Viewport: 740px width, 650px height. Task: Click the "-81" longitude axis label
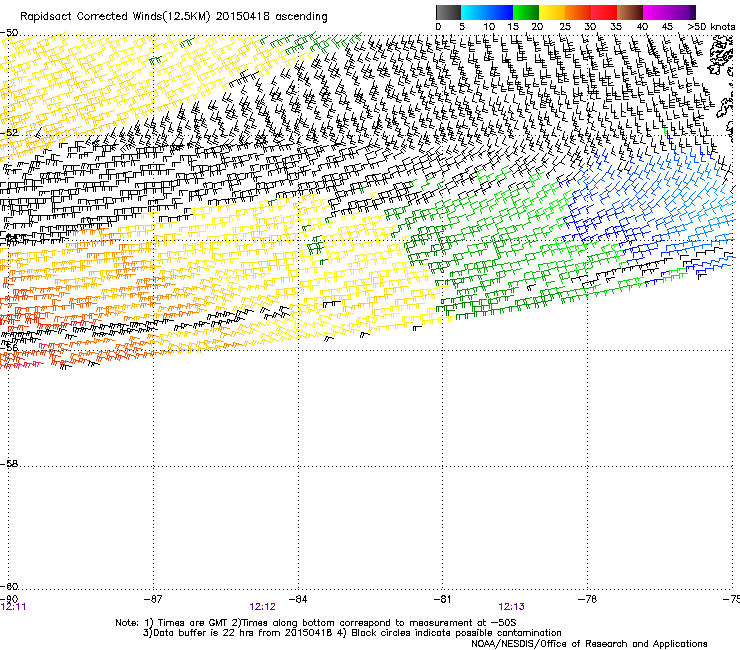coord(442,599)
